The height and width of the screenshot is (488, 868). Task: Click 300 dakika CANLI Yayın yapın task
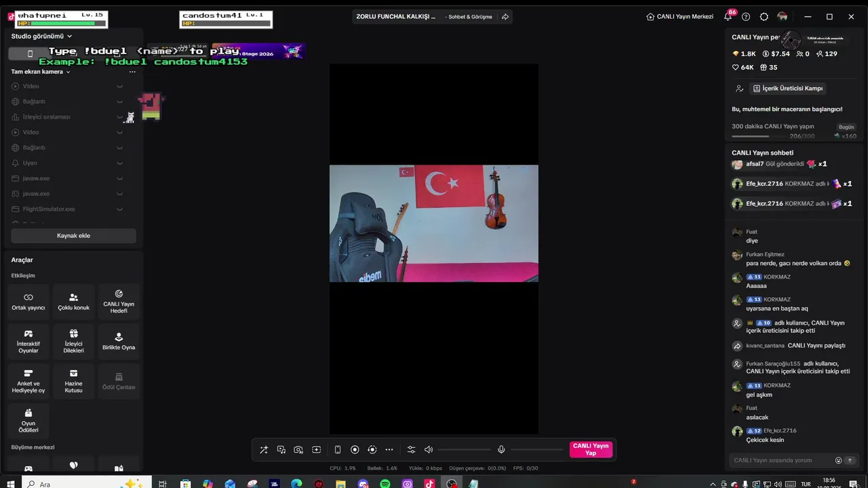(772, 127)
